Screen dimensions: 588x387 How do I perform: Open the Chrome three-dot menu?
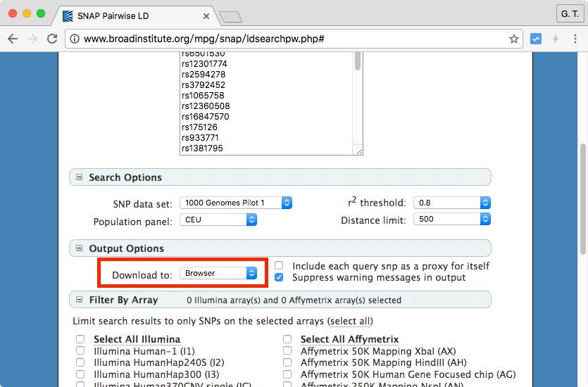575,39
